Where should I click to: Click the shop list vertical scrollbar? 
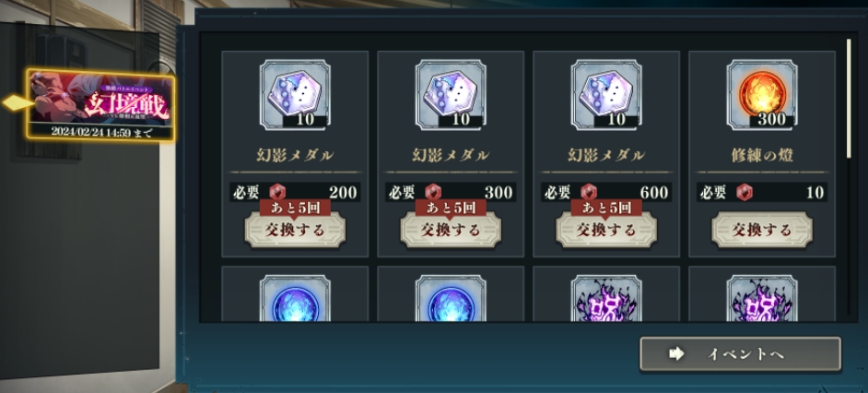850,98
